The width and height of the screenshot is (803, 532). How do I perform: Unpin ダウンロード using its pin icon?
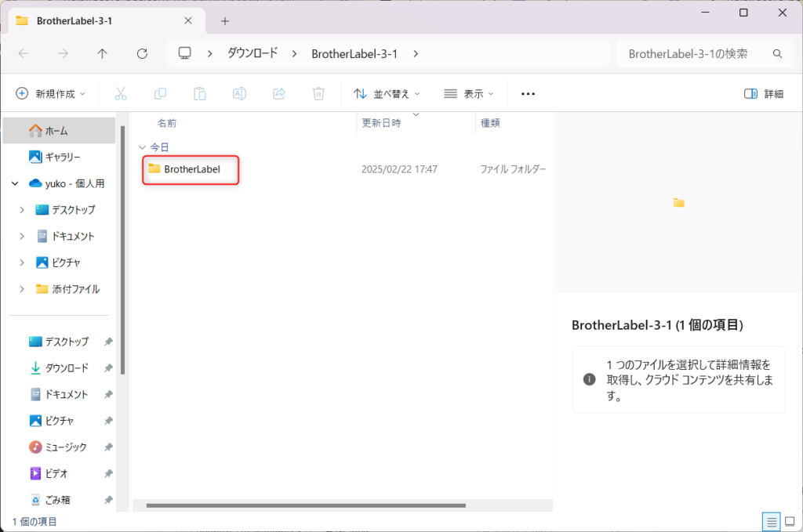(108, 367)
